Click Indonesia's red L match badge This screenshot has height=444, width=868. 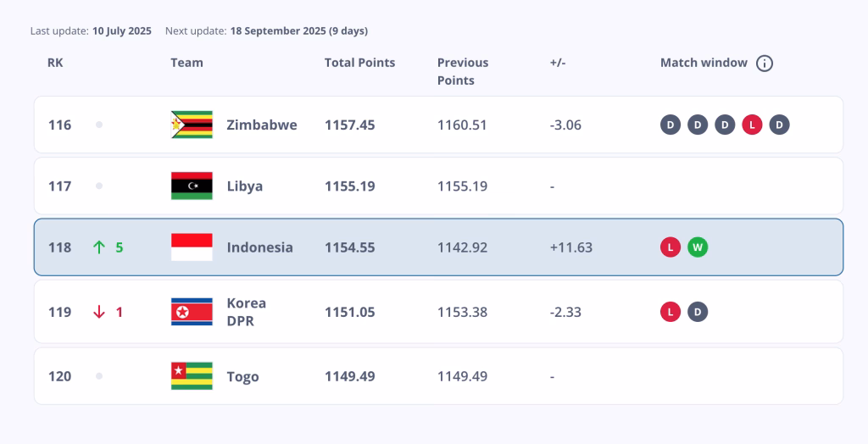[670, 247]
